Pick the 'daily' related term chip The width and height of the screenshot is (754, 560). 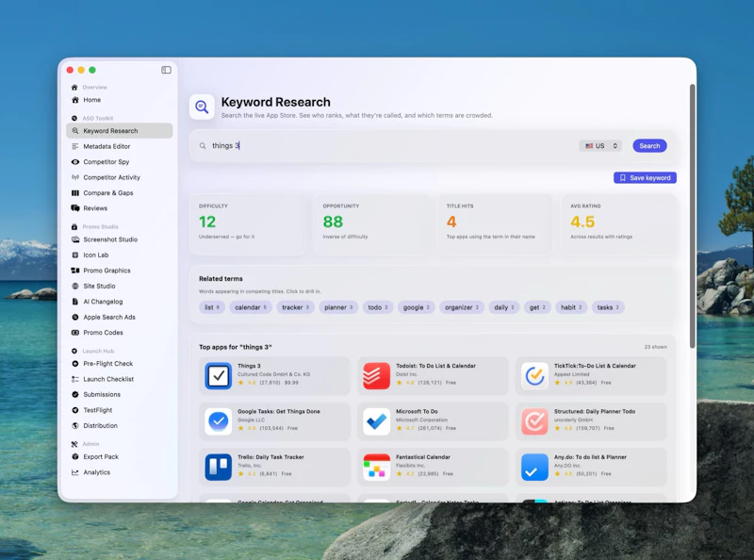pos(504,307)
